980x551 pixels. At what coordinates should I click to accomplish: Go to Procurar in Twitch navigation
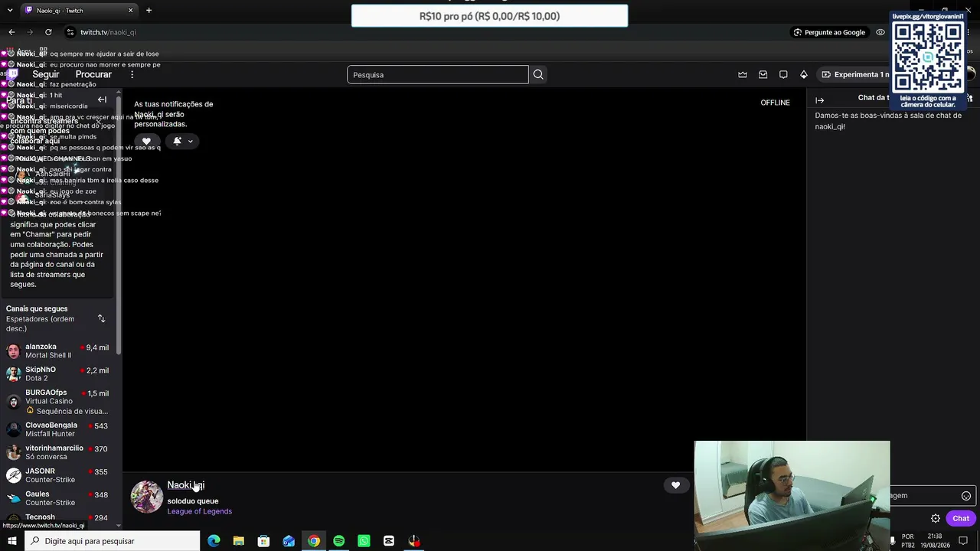coord(93,74)
